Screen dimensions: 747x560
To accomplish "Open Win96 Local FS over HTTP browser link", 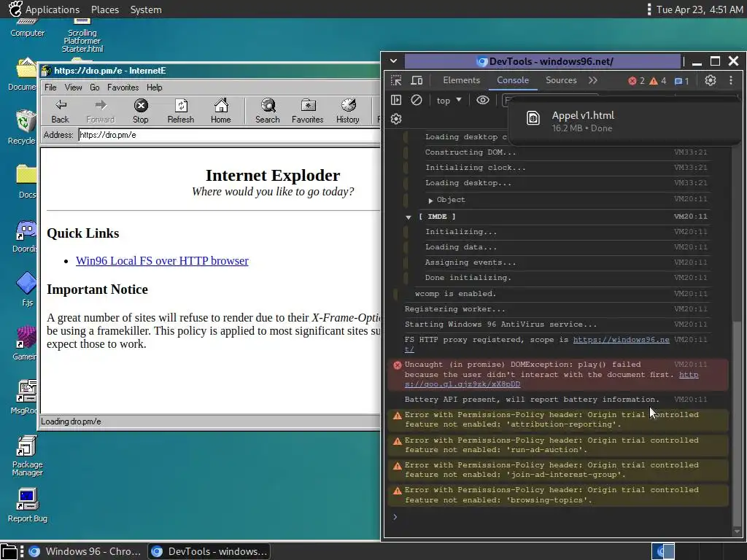I will pos(162,261).
